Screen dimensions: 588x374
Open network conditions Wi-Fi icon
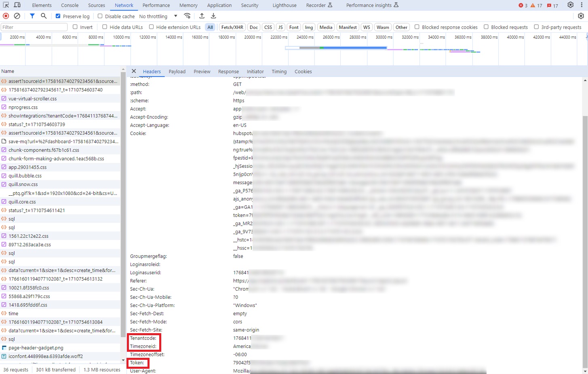pos(187,16)
